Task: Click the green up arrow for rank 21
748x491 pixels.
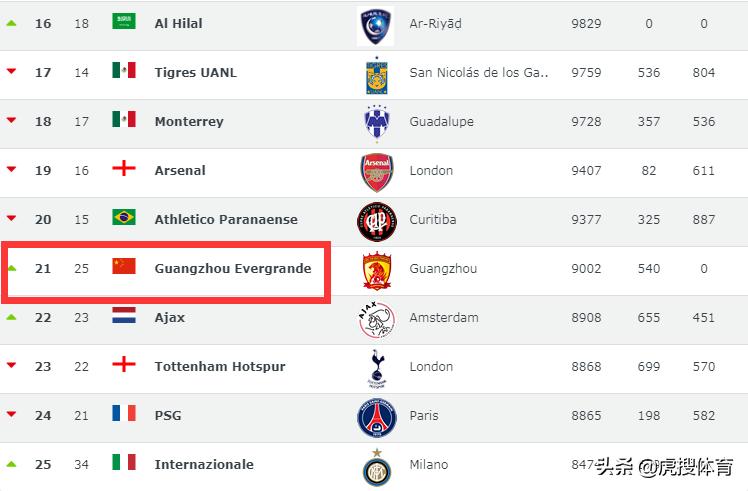Action: [x=12, y=268]
